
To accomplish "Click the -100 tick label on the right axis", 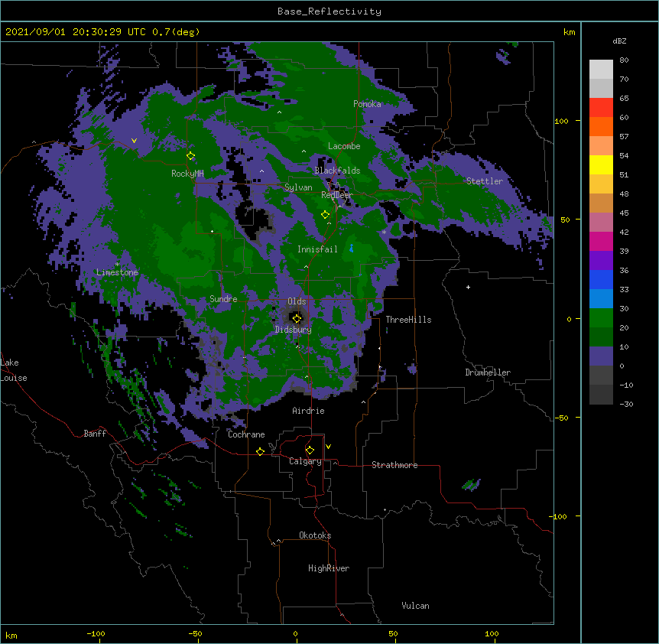I will tap(559, 516).
